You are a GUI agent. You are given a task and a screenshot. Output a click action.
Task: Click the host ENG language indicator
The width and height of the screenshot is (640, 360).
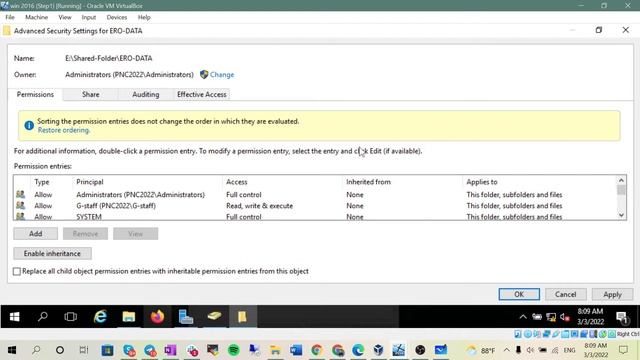pos(569,350)
